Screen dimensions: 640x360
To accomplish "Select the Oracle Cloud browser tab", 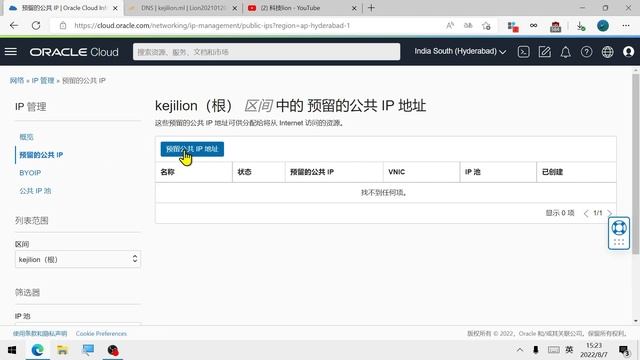I will pos(61,8).
